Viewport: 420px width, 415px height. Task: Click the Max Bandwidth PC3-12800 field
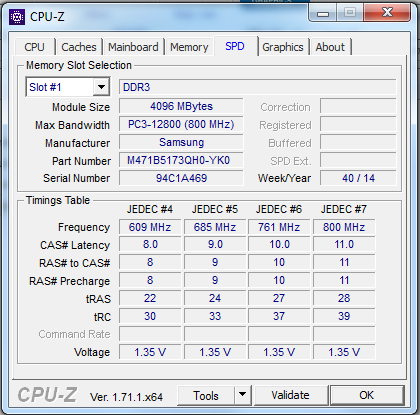pos(181,124)
